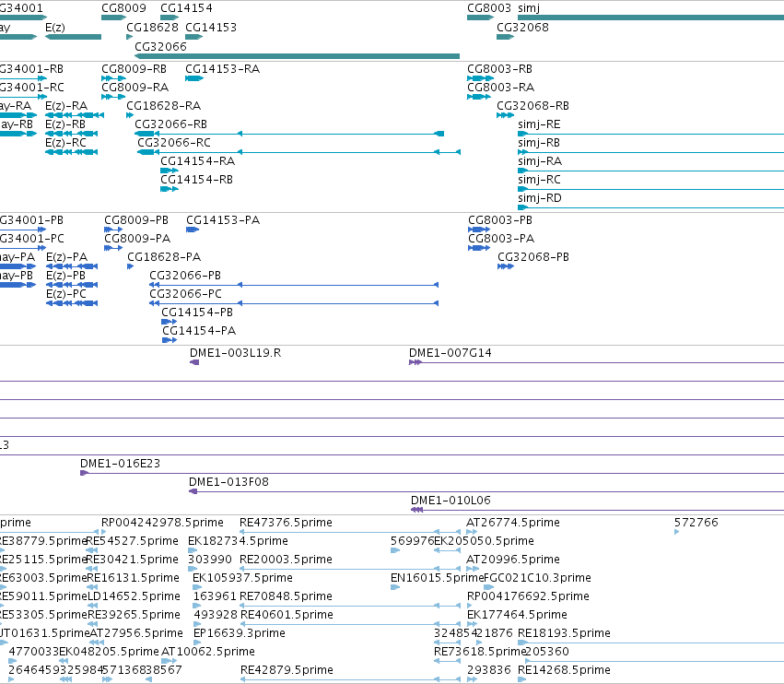784x684 pixels.
Task: Open EST AT26774.5prime
Action: pos(473,532)
